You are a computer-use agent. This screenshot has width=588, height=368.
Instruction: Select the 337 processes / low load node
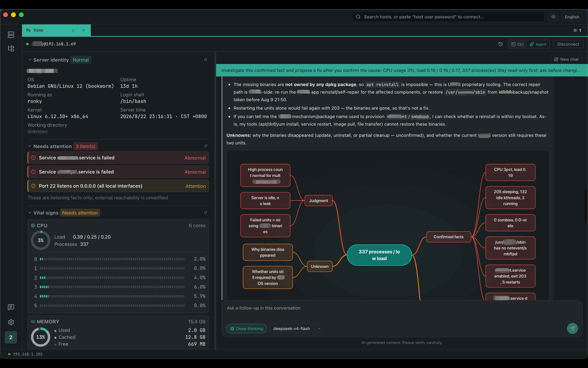click(x=379, y=255)
